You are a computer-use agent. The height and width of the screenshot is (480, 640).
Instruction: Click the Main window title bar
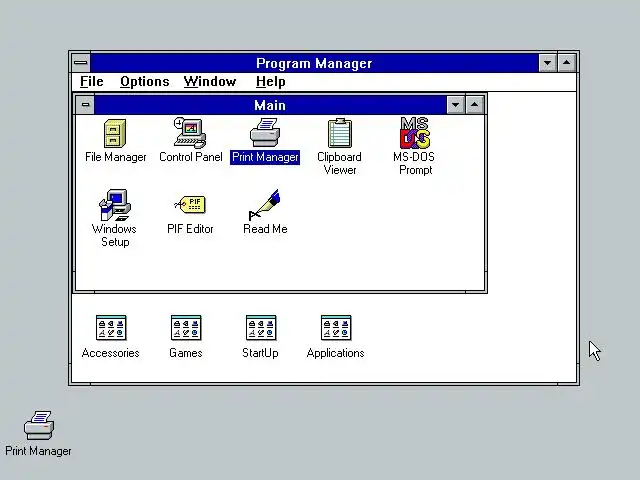tap(270, 105)
